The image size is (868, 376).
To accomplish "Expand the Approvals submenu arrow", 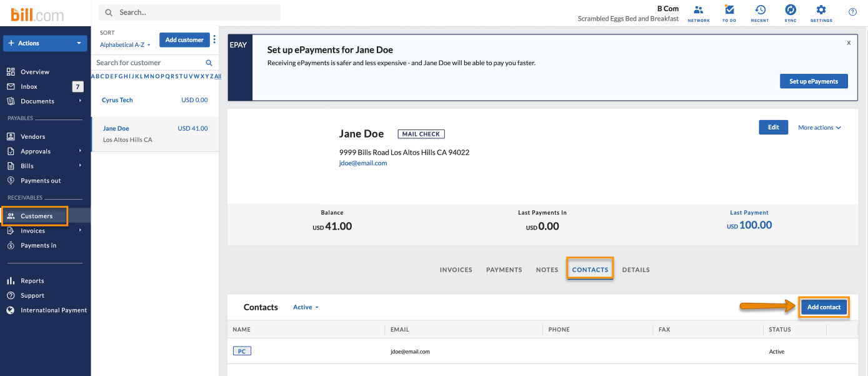I will tap(80, 151).
